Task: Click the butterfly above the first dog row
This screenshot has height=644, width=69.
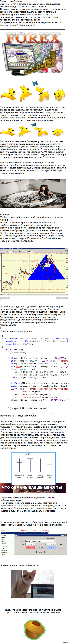Action: 35,84
